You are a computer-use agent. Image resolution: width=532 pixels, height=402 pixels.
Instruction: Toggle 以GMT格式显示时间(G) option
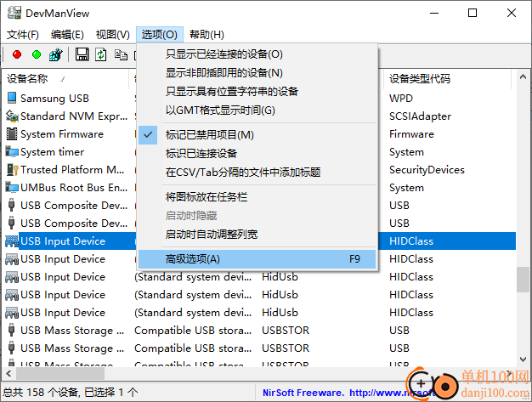point(258,110)
